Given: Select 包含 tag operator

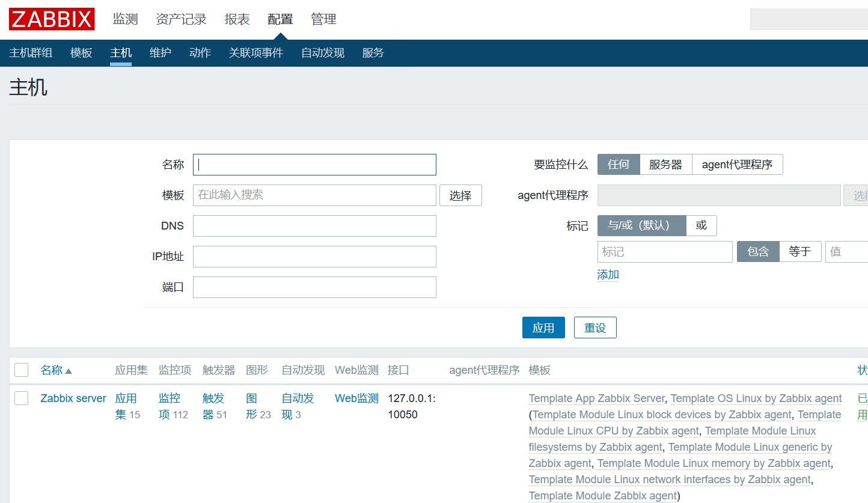Looking at the screenshot, I should [758, 252].
